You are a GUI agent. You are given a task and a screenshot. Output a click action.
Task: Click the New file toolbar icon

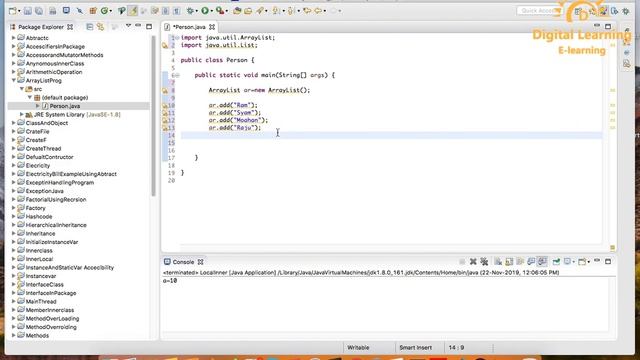(12, 11)
